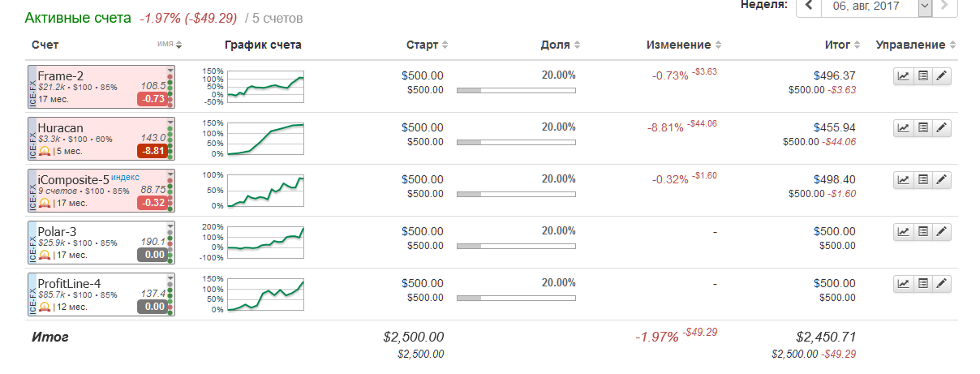Open the chart icon for Frame-2
The height and width of the screenshot is (374, 980).
[x=903, y=76]
